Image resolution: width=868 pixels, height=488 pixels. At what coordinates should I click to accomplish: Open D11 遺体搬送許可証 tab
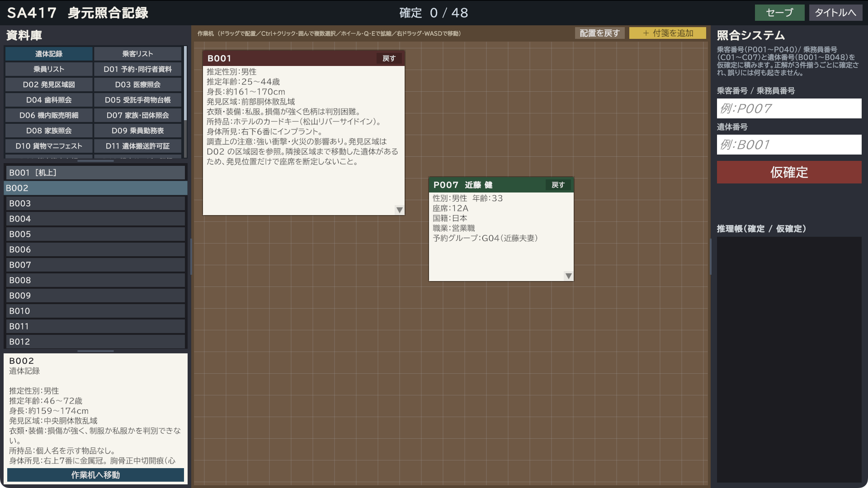(137, 146)
